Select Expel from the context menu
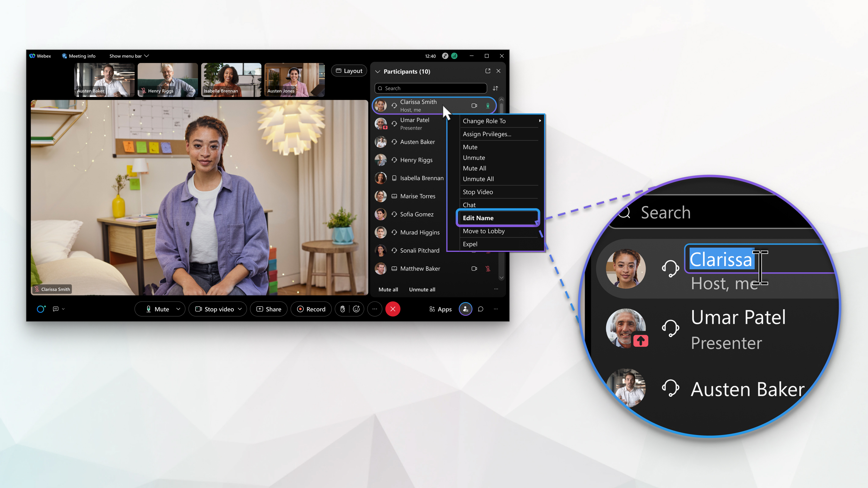 tap(470, 244)
